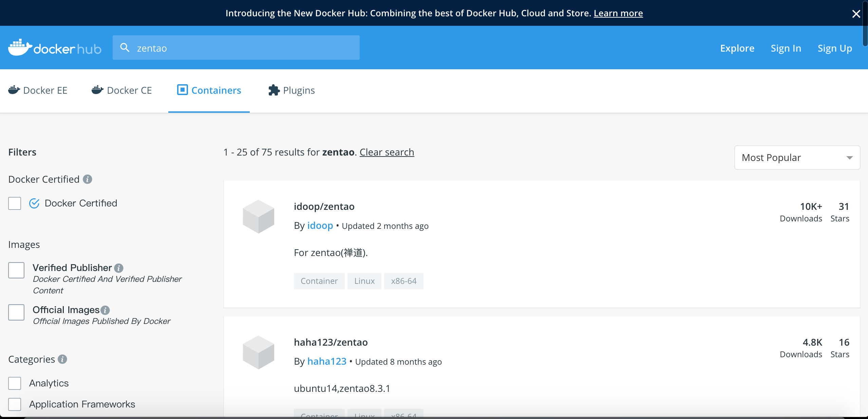This screenshot has height=419, width=868.
Task: Open Docker Certified info icon in heading
Action: pyautogui.click(x=88, y=179)
